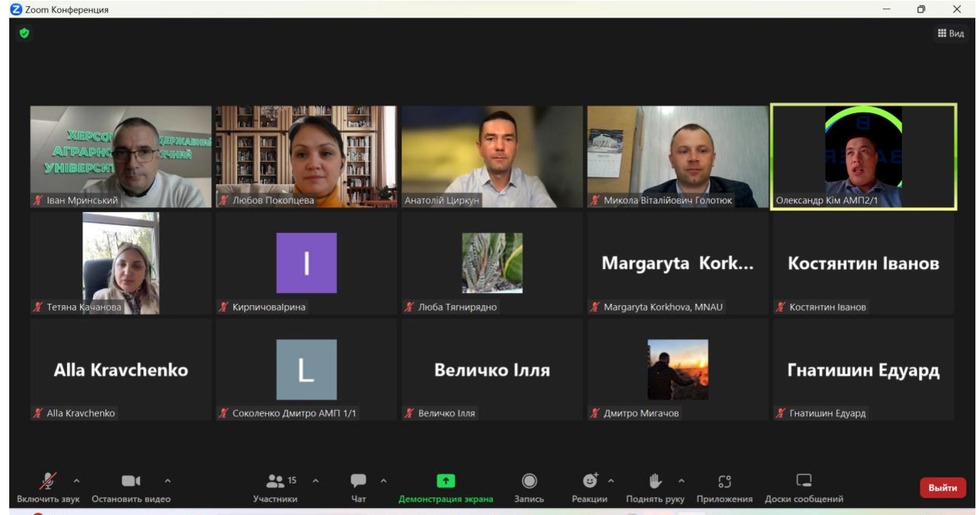Image resolution: width=980 pixels, height=515 pixels.
Task: Open the Чат chat panel
Action: click(x=358, y=488)
